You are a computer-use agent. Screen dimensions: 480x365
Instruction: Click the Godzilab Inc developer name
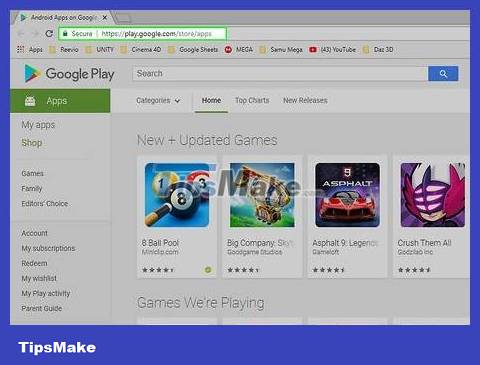point(415,252)
